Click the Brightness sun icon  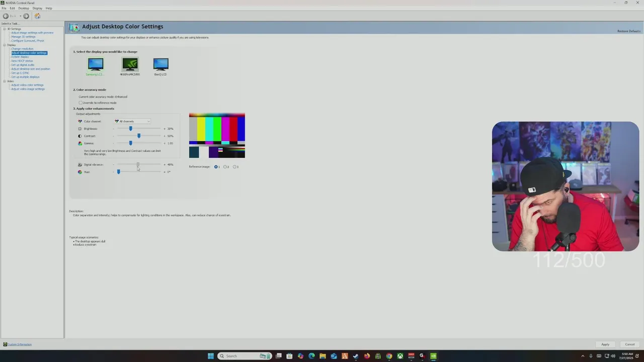tap(80, 129)
